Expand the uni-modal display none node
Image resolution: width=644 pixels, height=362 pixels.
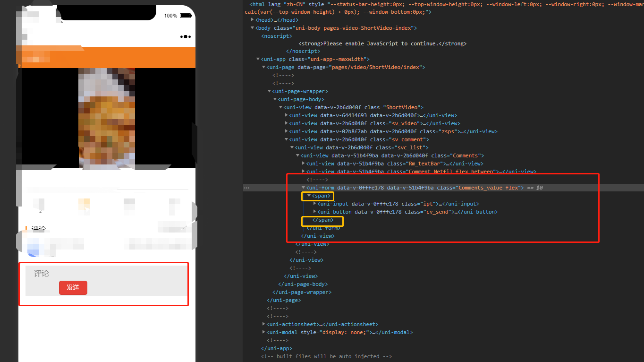264,332
